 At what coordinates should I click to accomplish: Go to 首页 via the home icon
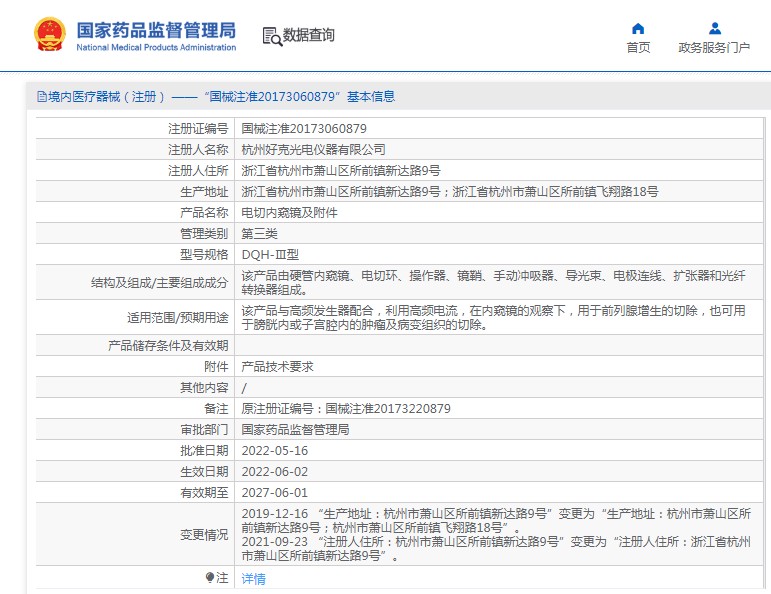638,29
